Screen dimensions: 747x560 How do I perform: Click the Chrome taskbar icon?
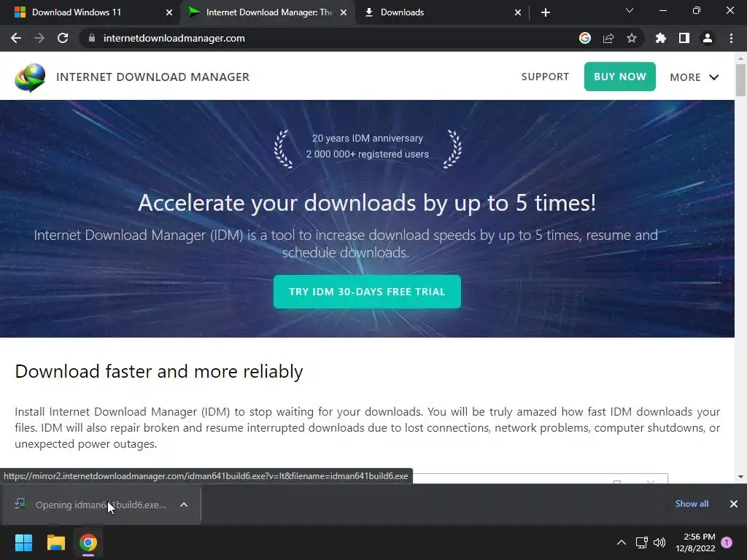[88, 542]
